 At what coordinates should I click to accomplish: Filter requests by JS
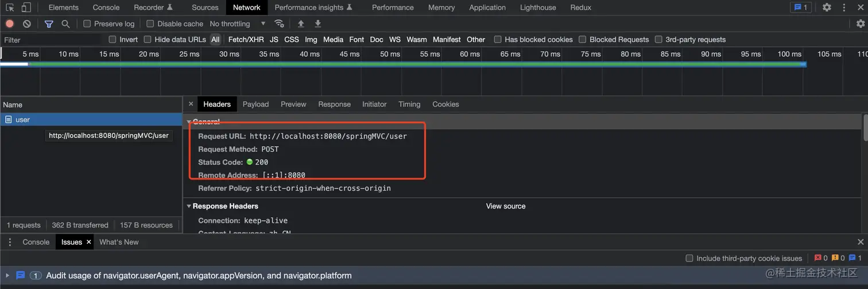point(274,40)
